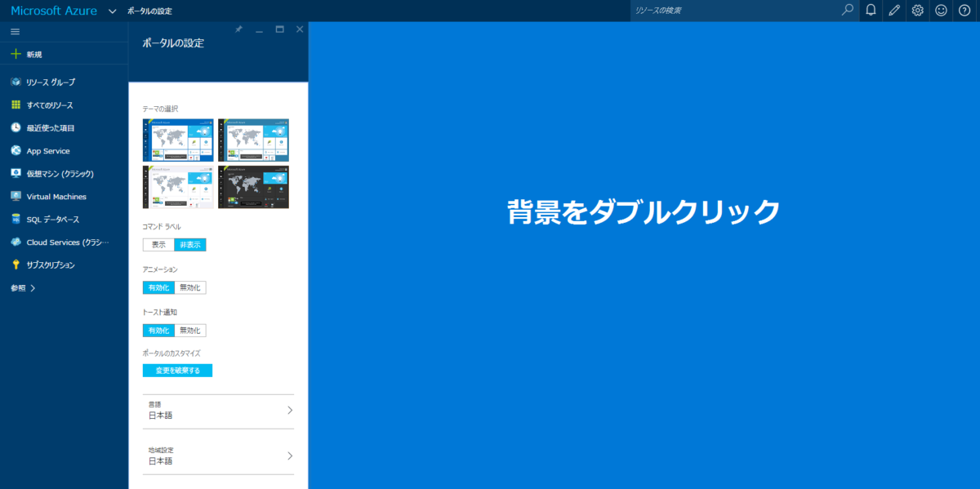Click the Virtual Machines icon
The width and height of the screenshot is (980, 489).
click(x=16, y=197)
